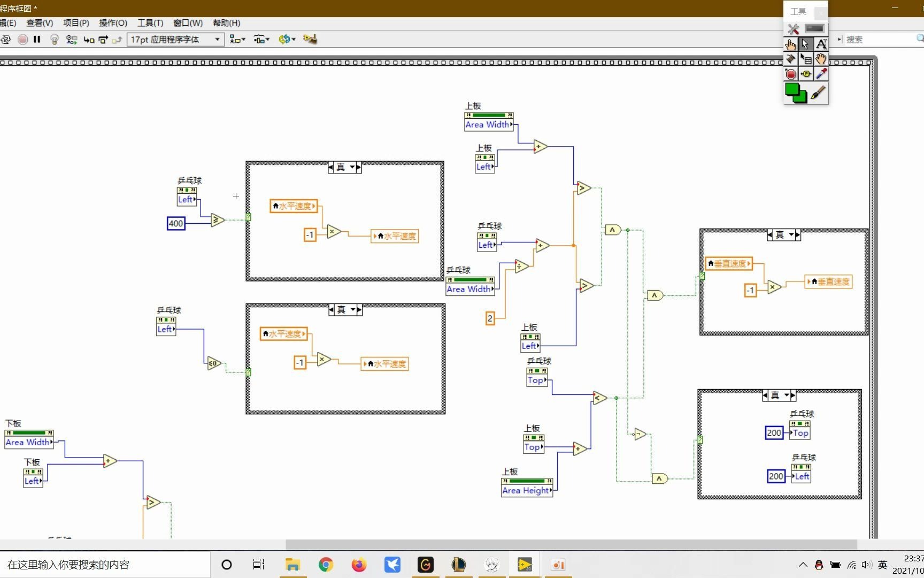This screenshot has width=924, height=578.
Task: Click the 垂直速度 local variable read node
Action: 729,264
